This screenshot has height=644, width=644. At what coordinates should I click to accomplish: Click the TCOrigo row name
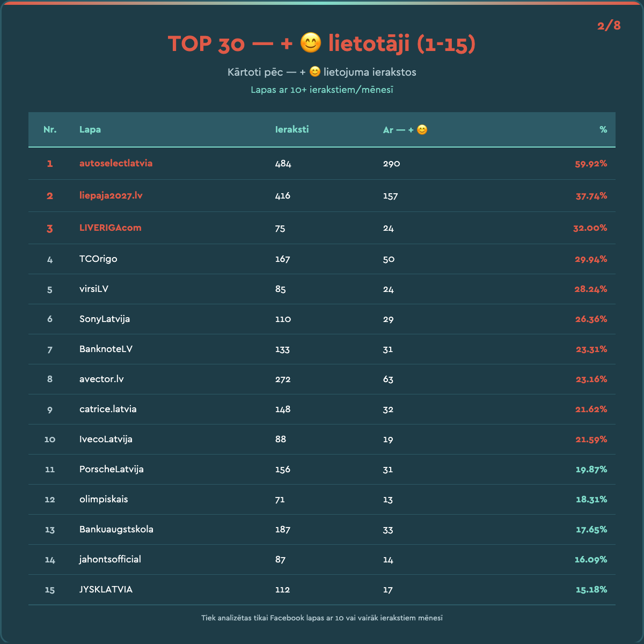pyautogui.click(x=98, y=259)
